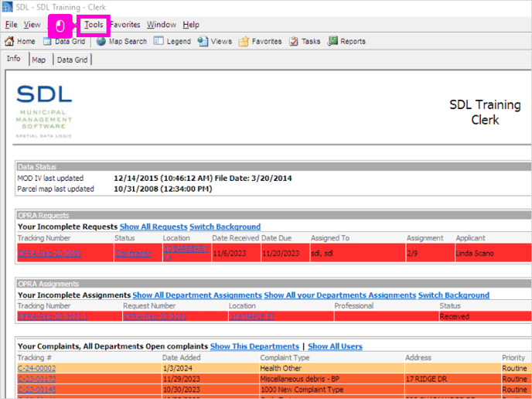Click Show All your Departments Assignments
This screenshot has height=399, width=532.
coord(340,295)
